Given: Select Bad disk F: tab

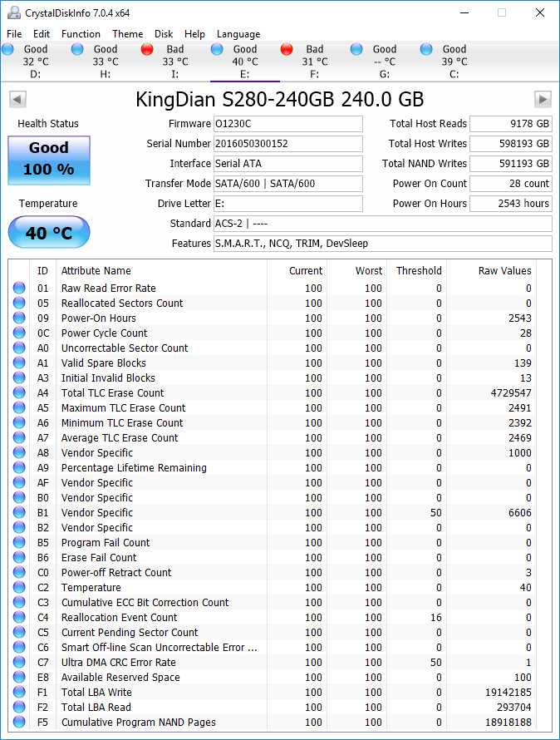Looking at the screenshot, I should (x=315, y=62).
